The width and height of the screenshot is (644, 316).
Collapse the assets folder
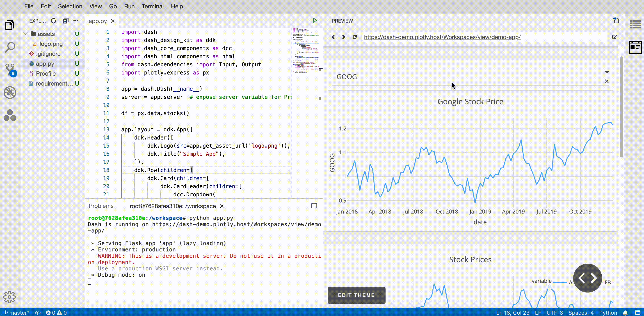coord(25,34)
